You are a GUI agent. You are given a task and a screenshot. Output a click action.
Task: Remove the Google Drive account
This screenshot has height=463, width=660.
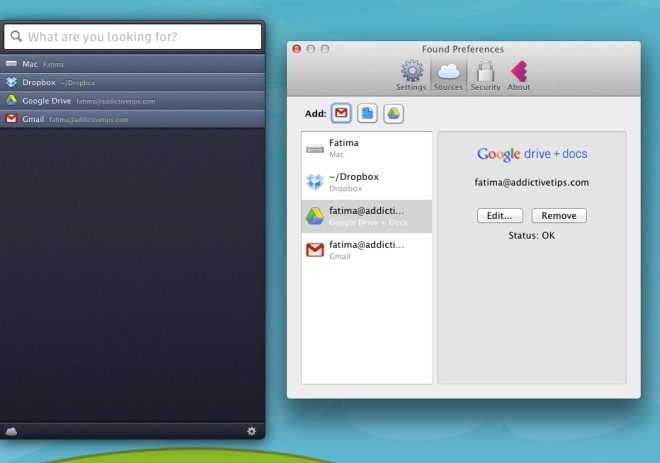[x=559, y=215]
